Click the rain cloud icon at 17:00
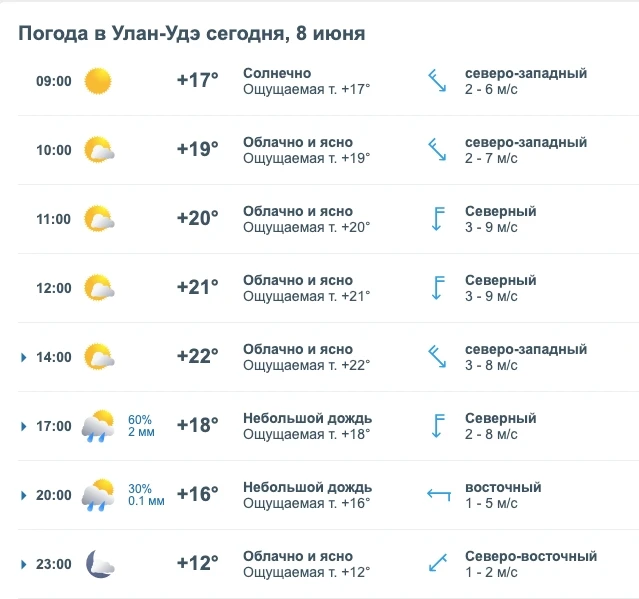 (x=98, y=426)
